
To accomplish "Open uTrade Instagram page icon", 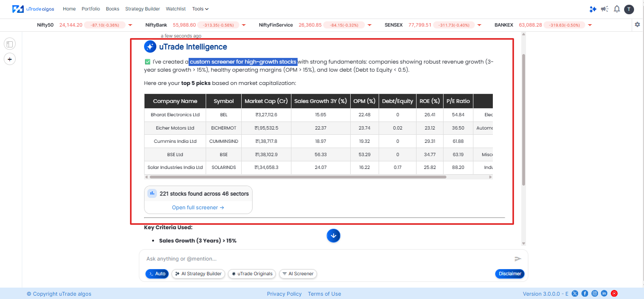I will coord(595,294).
